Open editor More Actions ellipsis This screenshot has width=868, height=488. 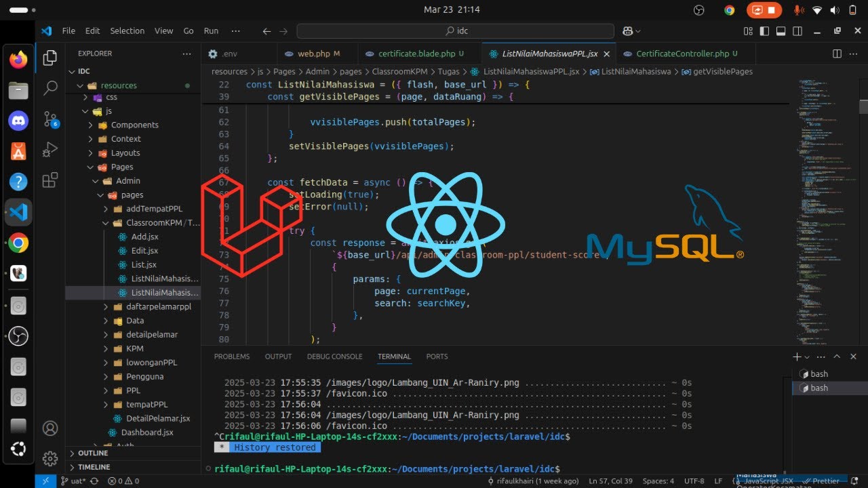click(854, 54)
